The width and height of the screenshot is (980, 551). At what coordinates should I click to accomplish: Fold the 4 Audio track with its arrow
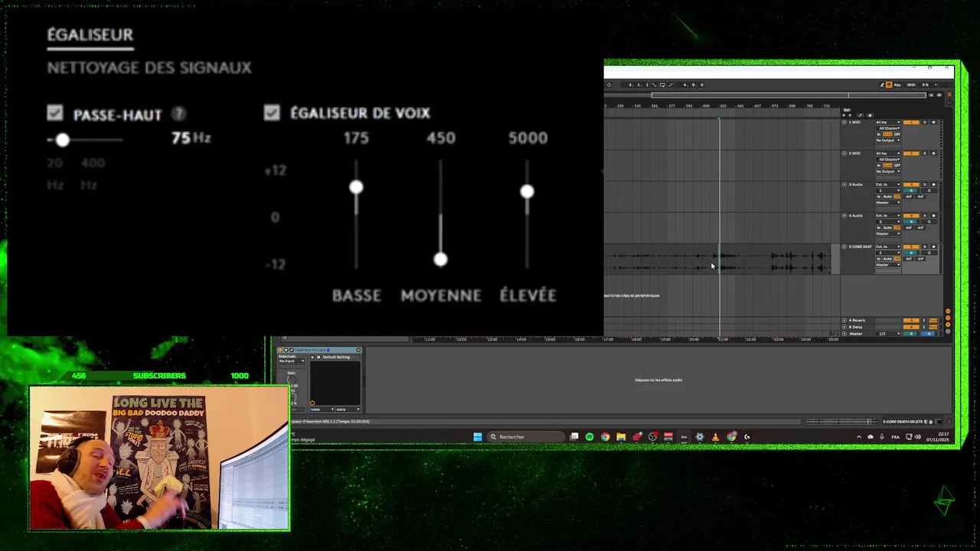coord(844,216)
